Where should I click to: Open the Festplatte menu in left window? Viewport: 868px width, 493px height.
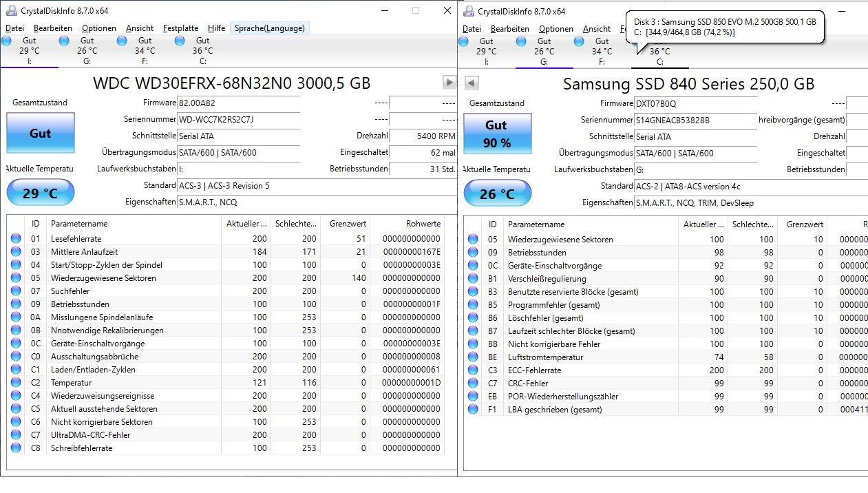click(x=180, y=28)
